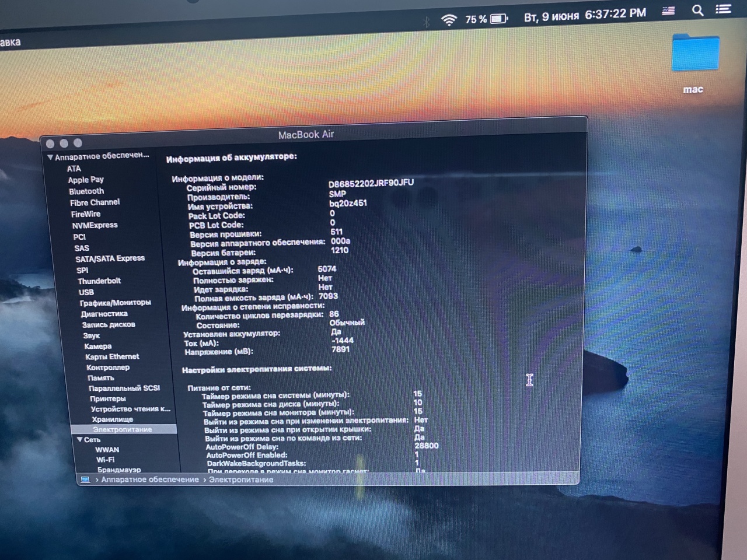Viewport: 747px width, 560px height.
Task: Select Thunderbolt in the sidebar
Action: (99, 281)
